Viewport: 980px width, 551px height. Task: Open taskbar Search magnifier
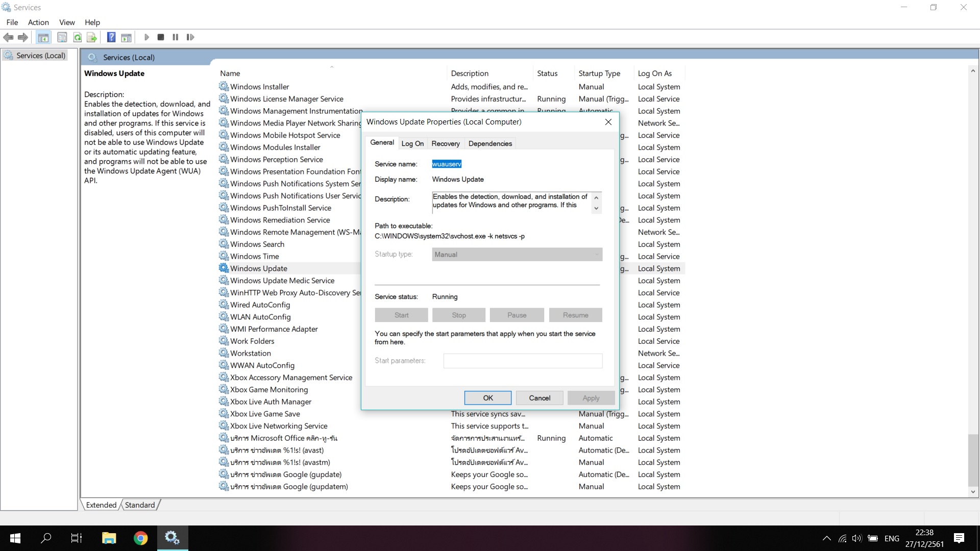tap(46, 538)
